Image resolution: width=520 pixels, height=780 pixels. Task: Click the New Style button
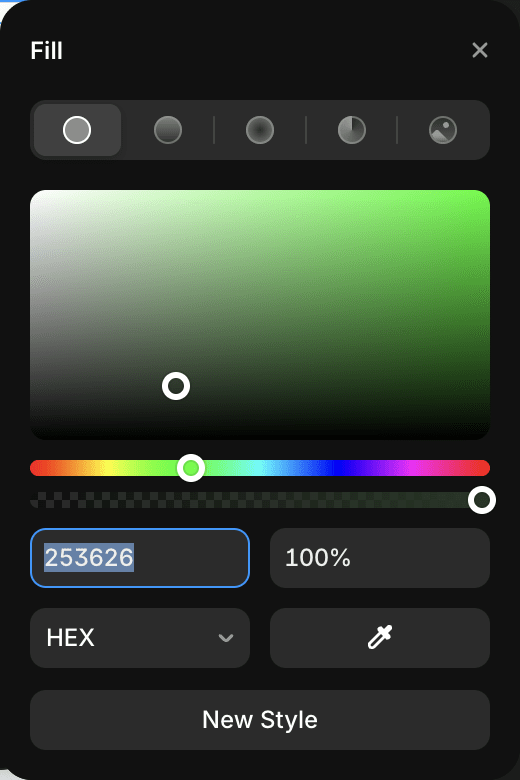point(260,720)
